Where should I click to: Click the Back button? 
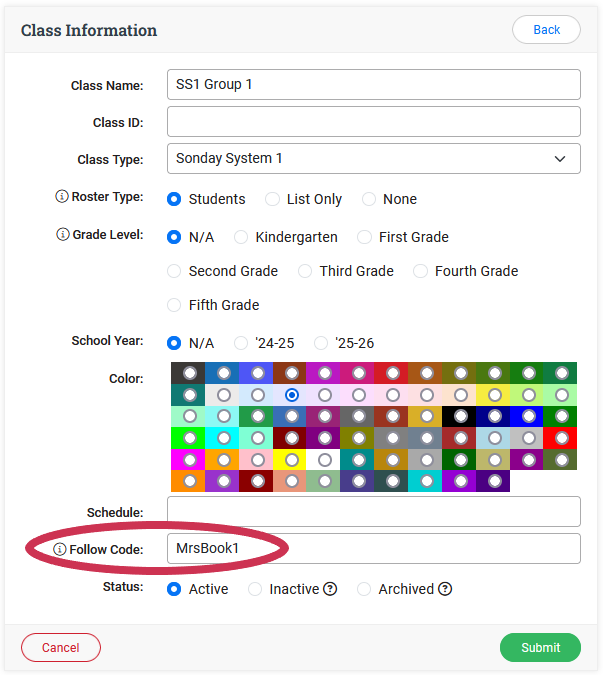click(x=546, y=30)
